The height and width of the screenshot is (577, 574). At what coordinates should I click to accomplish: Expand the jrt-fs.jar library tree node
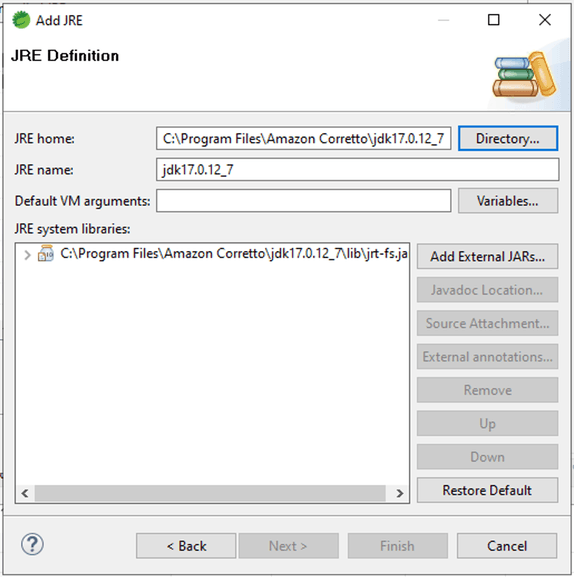(x=27, y=255)
